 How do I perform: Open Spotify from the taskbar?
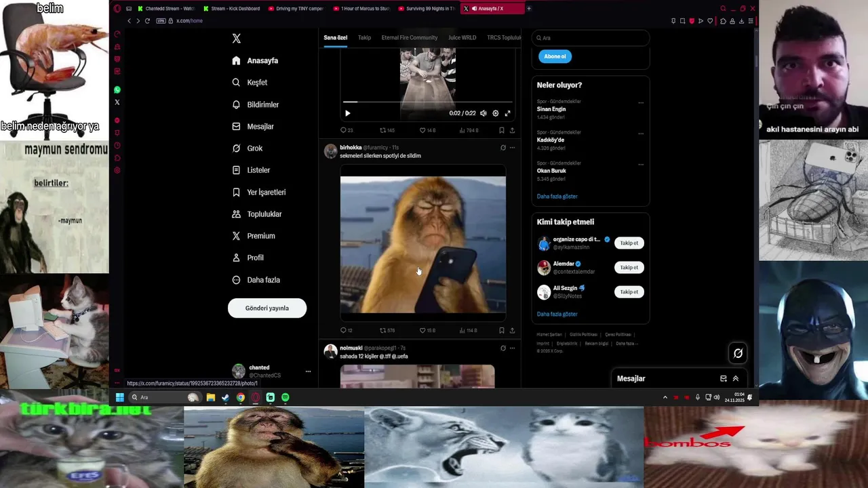(285, 398)
